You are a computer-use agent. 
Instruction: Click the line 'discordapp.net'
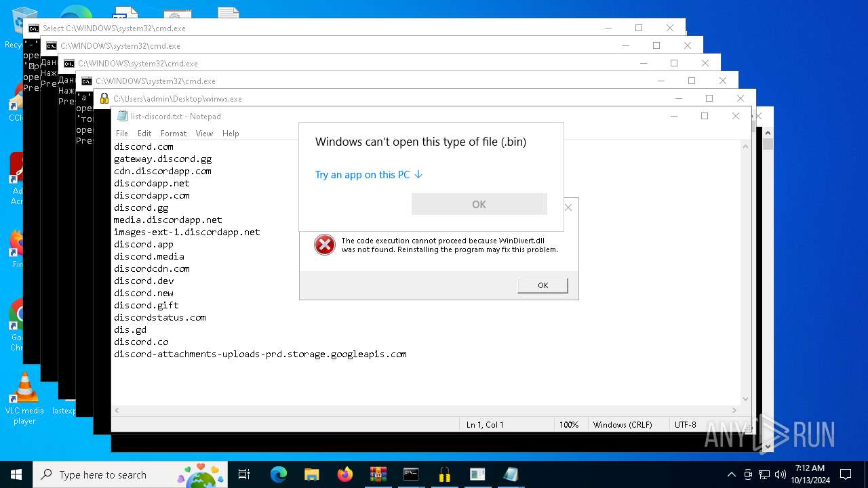(x=152, y=183)
